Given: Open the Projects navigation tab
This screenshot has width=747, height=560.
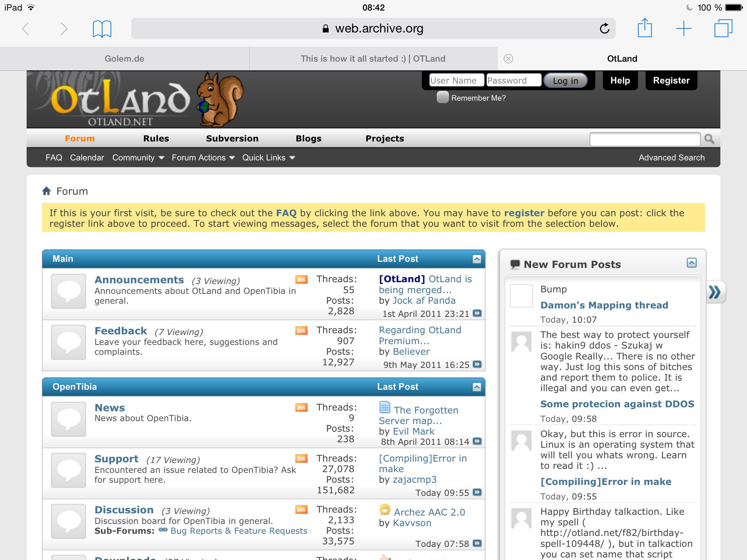Looking at the screenshot, I should tap(385, 139).
